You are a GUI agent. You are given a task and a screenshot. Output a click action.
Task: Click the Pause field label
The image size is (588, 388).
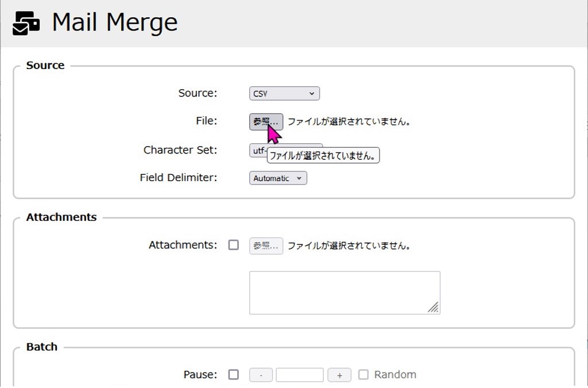(200, 375)
